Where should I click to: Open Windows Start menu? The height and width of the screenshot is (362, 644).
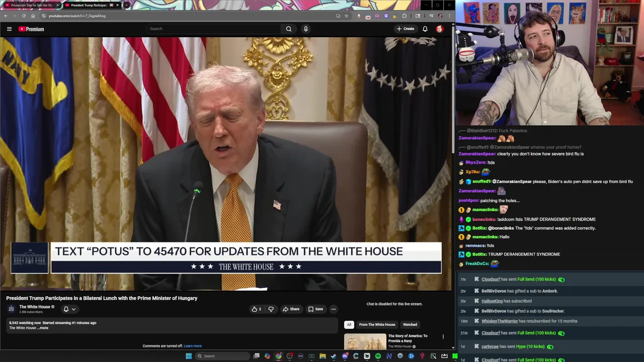(x=189, y=356)
